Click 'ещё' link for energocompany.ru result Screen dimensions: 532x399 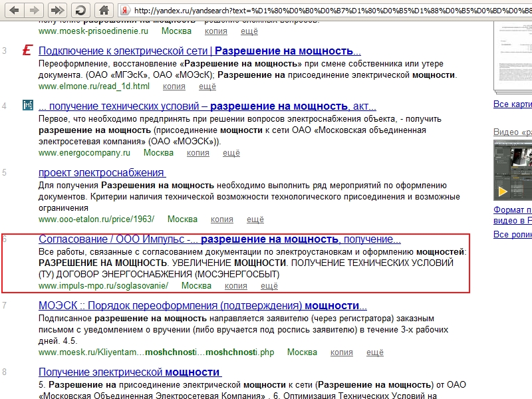click(231, 153)
